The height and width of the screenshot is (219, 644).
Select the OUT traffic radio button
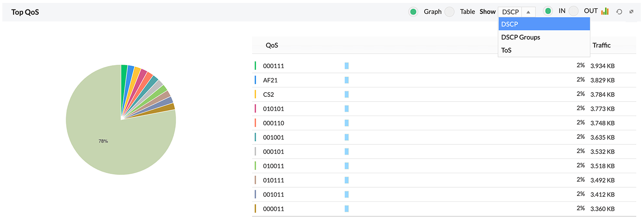click(x=574, y=12)
